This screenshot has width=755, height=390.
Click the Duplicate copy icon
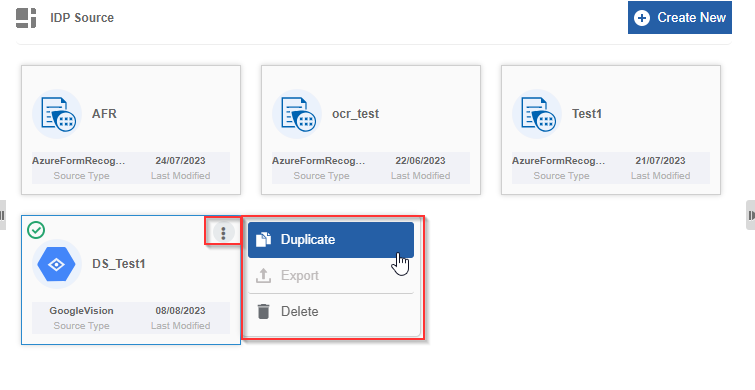(263, 239)
